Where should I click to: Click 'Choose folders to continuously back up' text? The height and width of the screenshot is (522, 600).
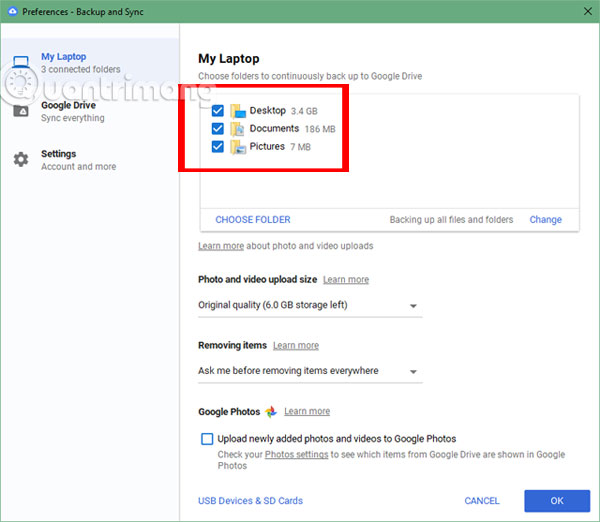[x=310, y=76]
